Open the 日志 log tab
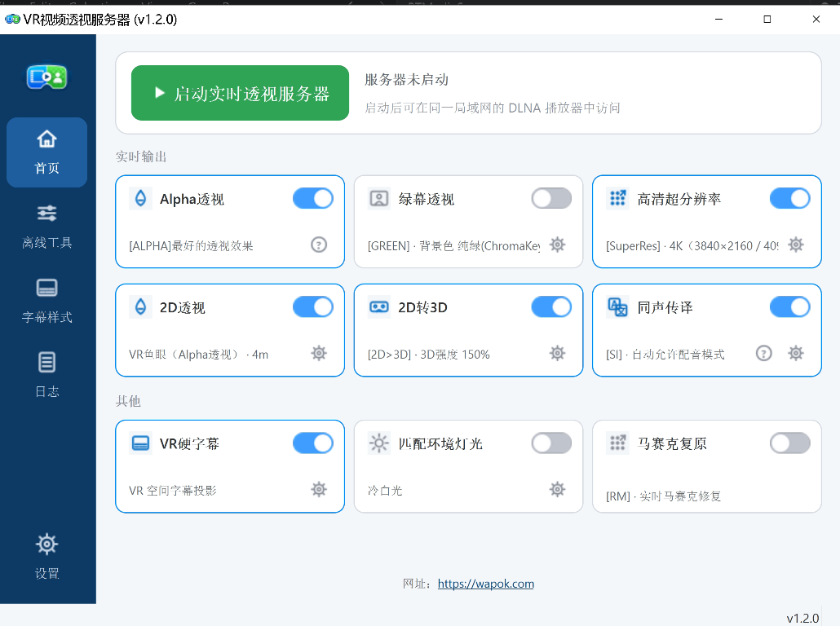The height and width of the screenshot is (626, 840). [x=46, y=376]
